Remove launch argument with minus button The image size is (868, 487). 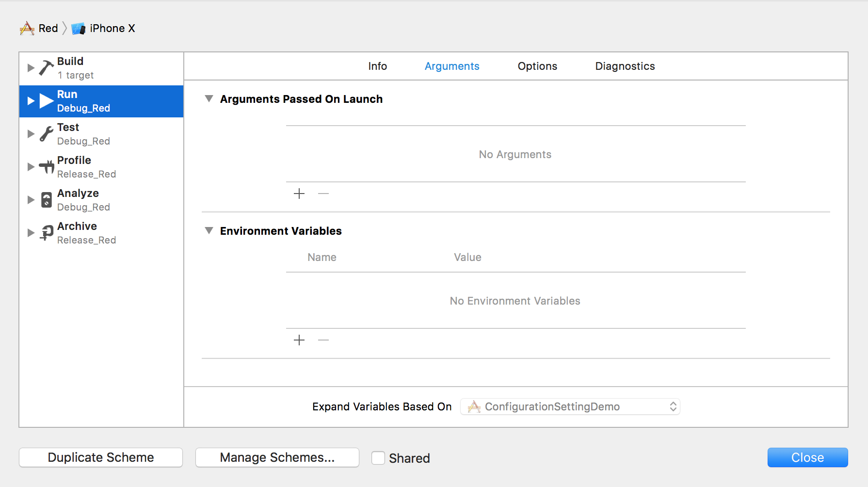point(323,194)
